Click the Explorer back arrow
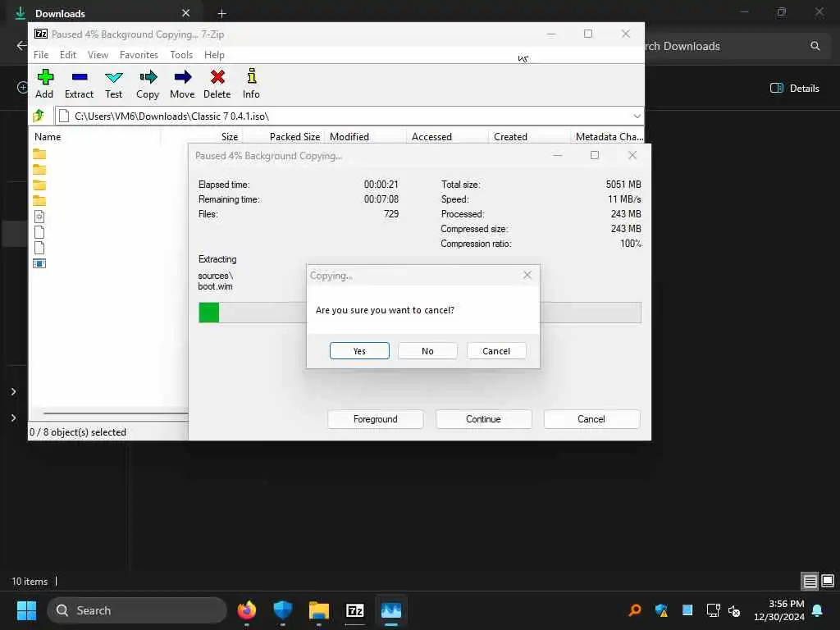840x630 pixels. click(21, 46)
